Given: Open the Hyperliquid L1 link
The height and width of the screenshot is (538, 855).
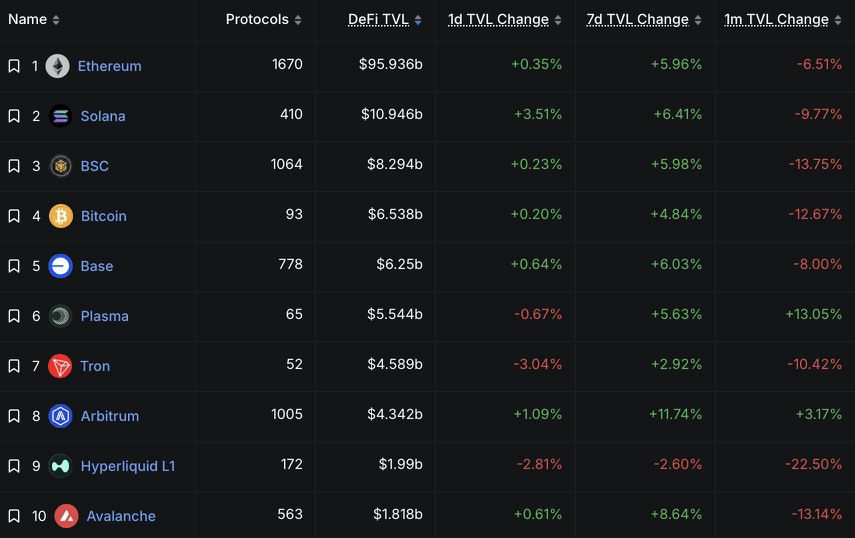Looking at the screenshot, I should (128, 466).
